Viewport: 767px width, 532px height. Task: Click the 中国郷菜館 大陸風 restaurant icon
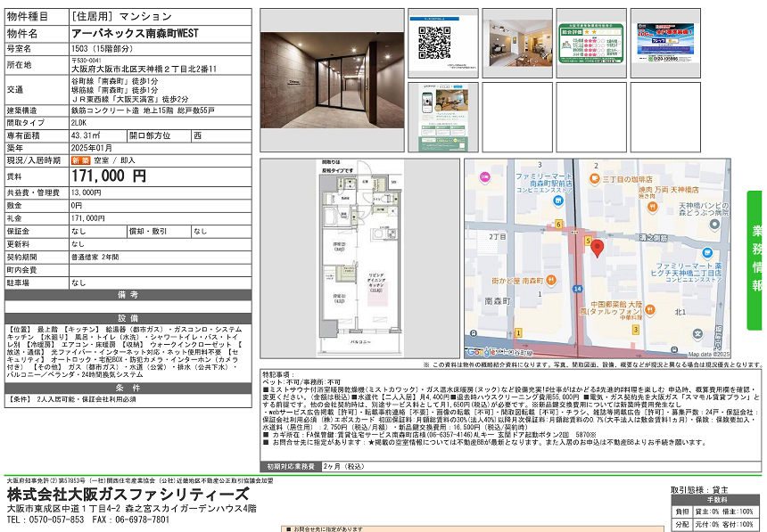point(649,308)
